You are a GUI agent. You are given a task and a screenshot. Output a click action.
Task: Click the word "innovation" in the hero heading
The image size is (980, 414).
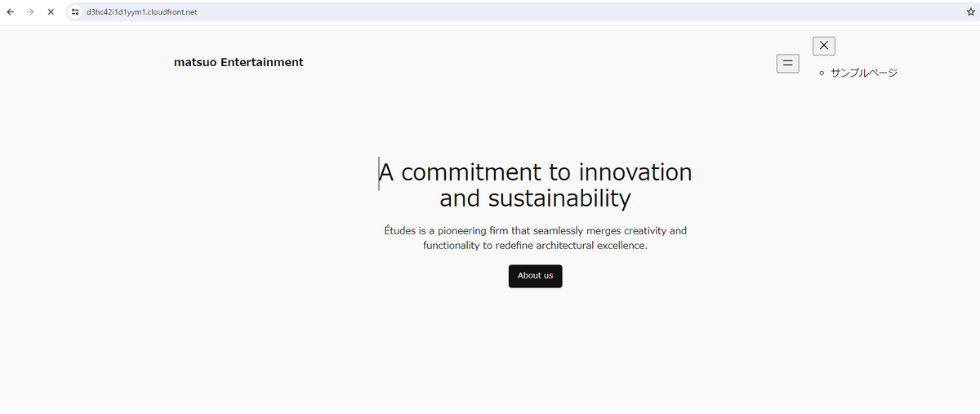point(635,172)
